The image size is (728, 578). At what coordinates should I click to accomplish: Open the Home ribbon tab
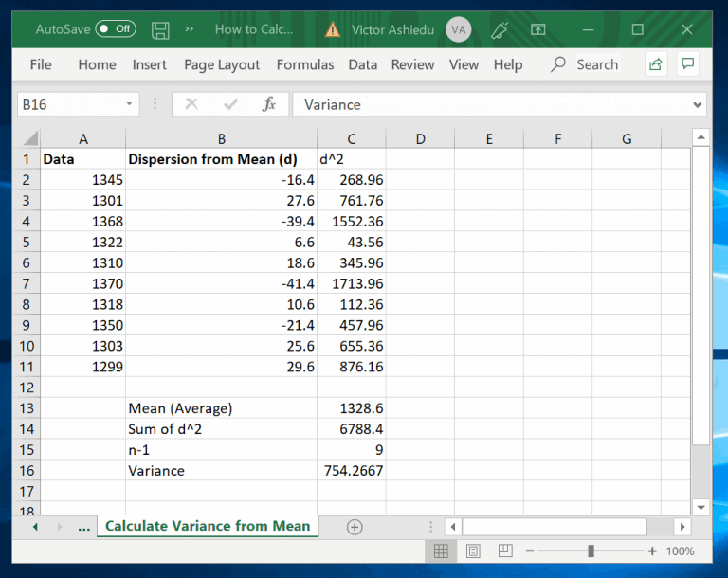[x=97, y=64]
